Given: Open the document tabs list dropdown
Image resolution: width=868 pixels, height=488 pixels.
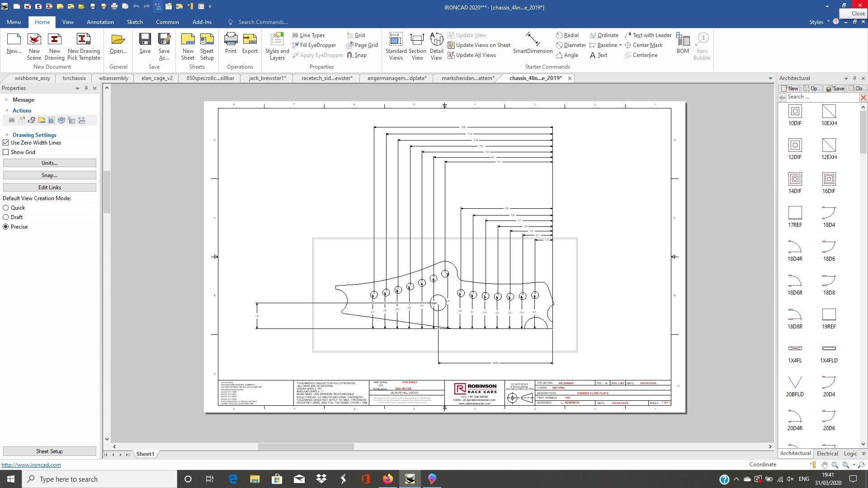Looking at the screenshot, I should [x=770, y=79].
